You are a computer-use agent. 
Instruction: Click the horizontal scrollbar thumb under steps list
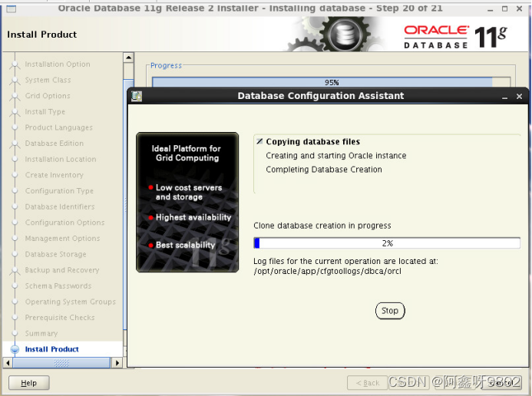(x=61, y=363)
